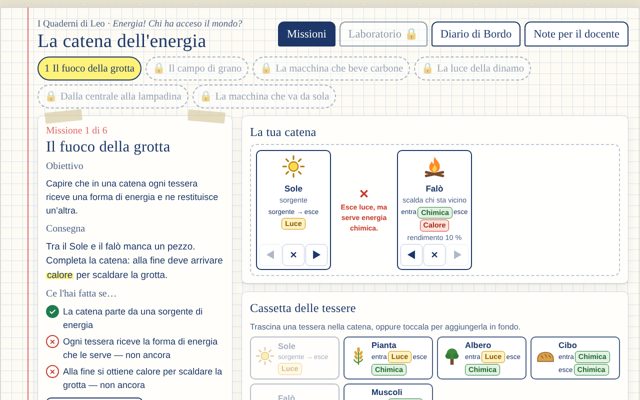Click the La tua catena heading
This screenshot has height=400, width=640.
(x=283, y=132)
